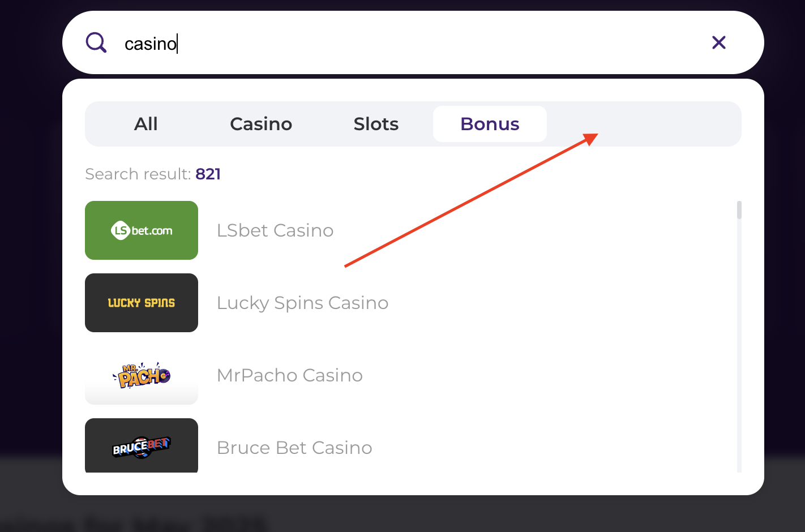Click the results list scrollbar handle
805x532 pixels.
pyautogui.click(x=739, y=210)
